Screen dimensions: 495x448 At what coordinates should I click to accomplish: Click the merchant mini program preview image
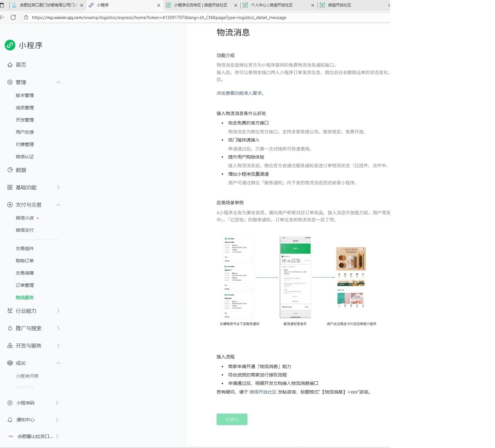pyautogui.click(x=351, y=277)
